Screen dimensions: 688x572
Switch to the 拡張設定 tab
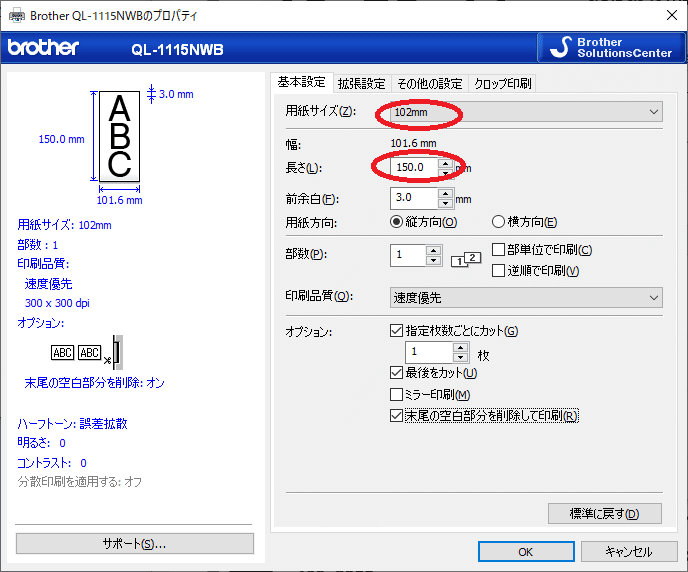pyautogui.click(x=362, y=83)
